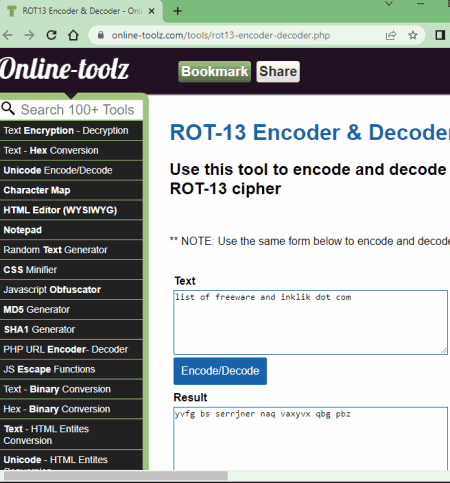Select the ROT13 Encoder & Decoder tab

81,11
